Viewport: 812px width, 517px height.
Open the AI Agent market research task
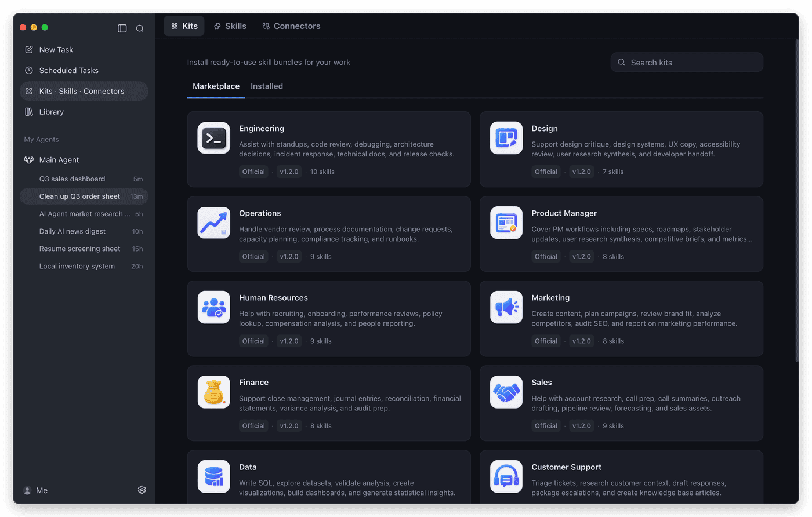(84, 214)
